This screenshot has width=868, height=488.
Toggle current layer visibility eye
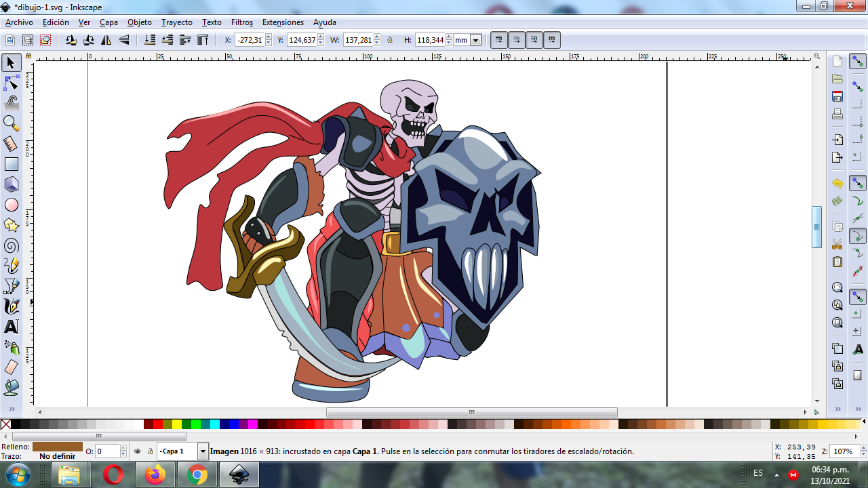click(138, 451)
